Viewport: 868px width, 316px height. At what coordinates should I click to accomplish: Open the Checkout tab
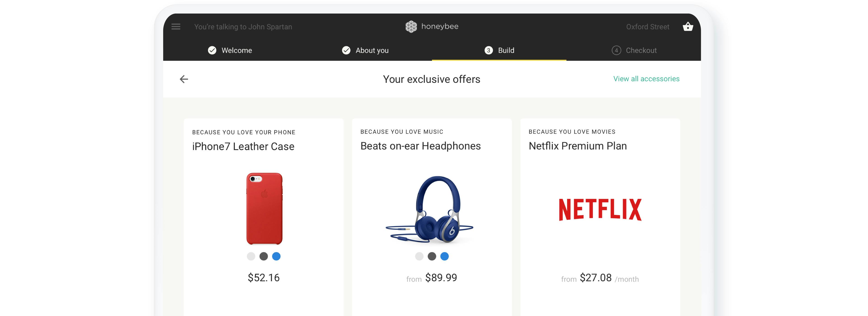641,51
